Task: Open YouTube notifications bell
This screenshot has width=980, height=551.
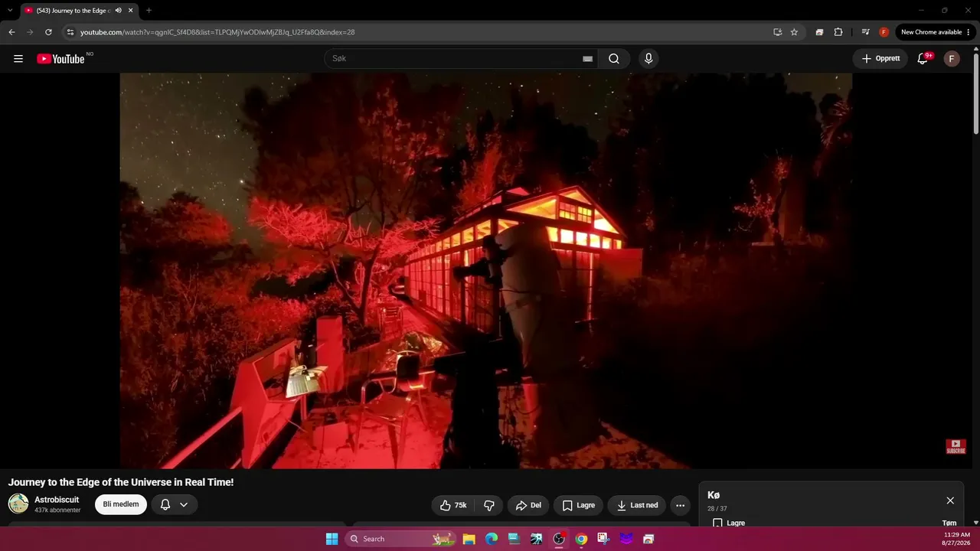Action: [x=923, y=59]
